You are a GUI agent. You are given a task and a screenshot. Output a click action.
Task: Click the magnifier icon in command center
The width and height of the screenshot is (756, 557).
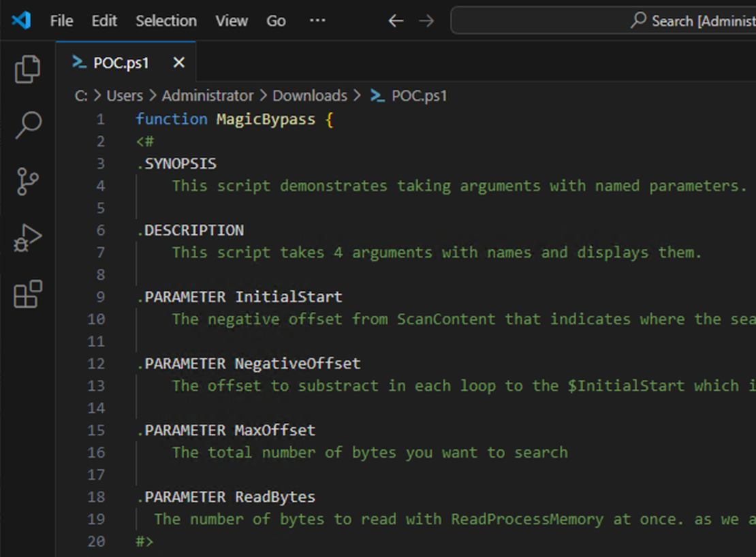(x=638, y=20)
